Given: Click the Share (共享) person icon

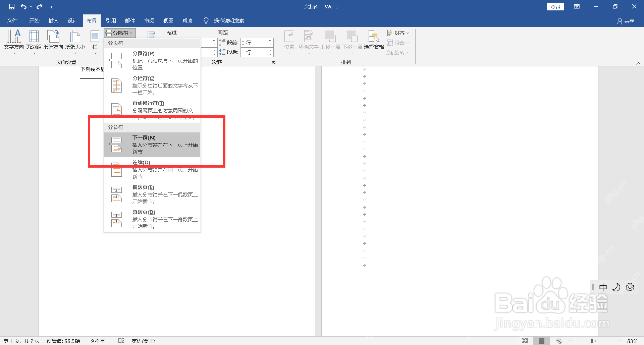Looking at the screenshot, I should point(620,21).
